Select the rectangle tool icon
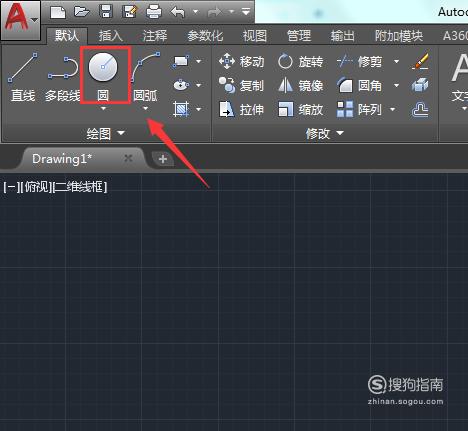Image resolution: width=468 pixels, height=431 pixels. 181,62
